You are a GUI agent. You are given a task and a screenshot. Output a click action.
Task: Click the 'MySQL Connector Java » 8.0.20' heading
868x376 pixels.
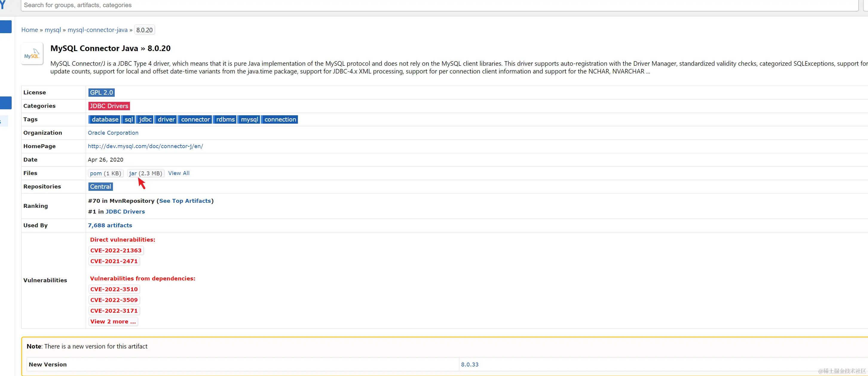click(111, 48)
